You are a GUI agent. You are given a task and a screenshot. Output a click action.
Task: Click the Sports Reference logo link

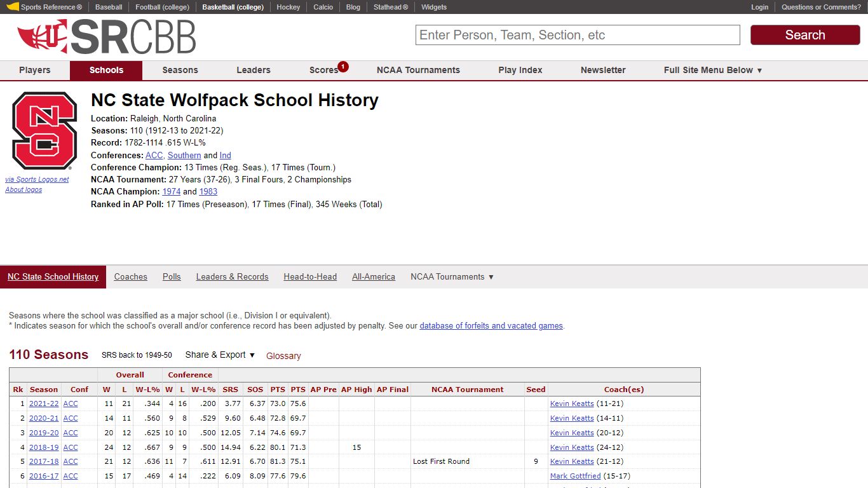coord(44,7)
